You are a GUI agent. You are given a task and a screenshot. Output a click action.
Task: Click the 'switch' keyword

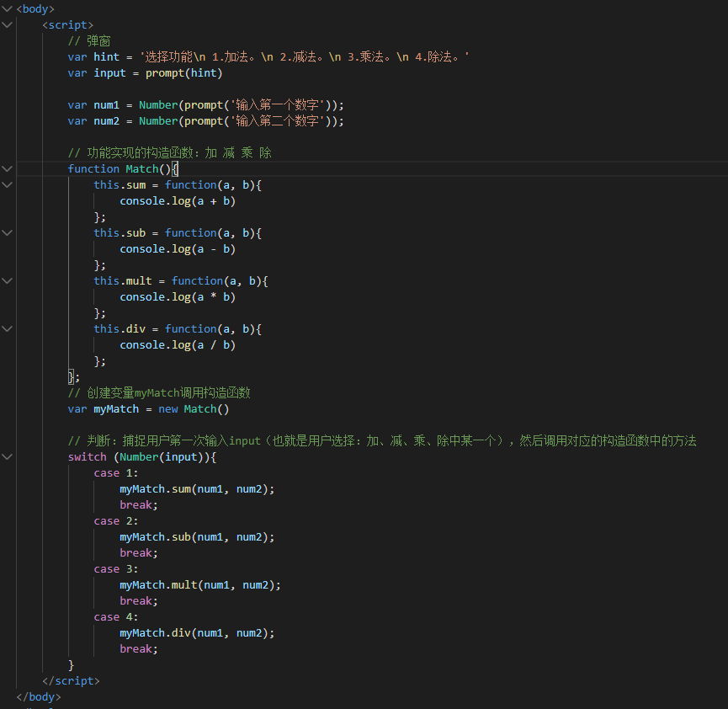click(88, 457)
